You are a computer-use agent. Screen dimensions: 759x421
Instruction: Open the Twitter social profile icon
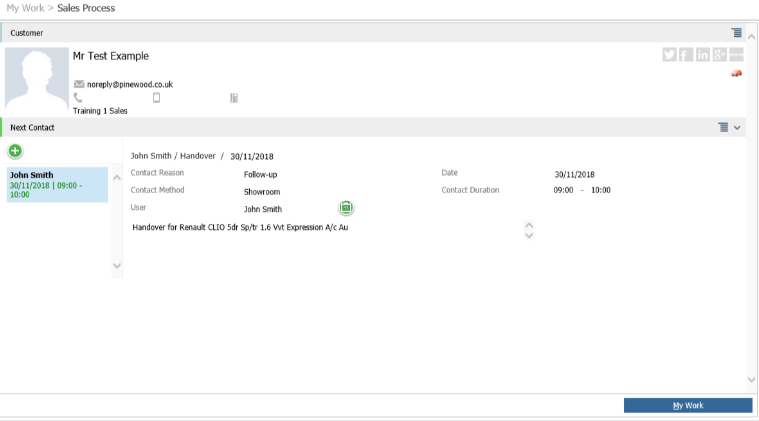(669, 55)
